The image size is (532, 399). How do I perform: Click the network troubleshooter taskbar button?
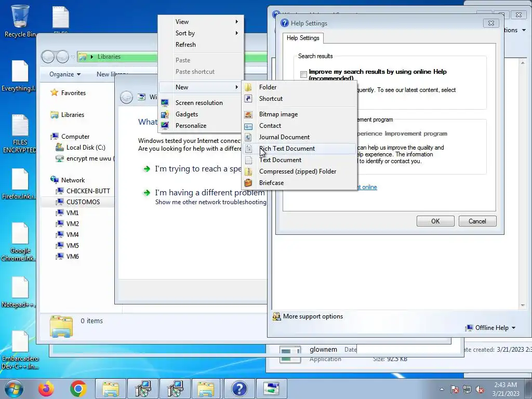point(271,389)
